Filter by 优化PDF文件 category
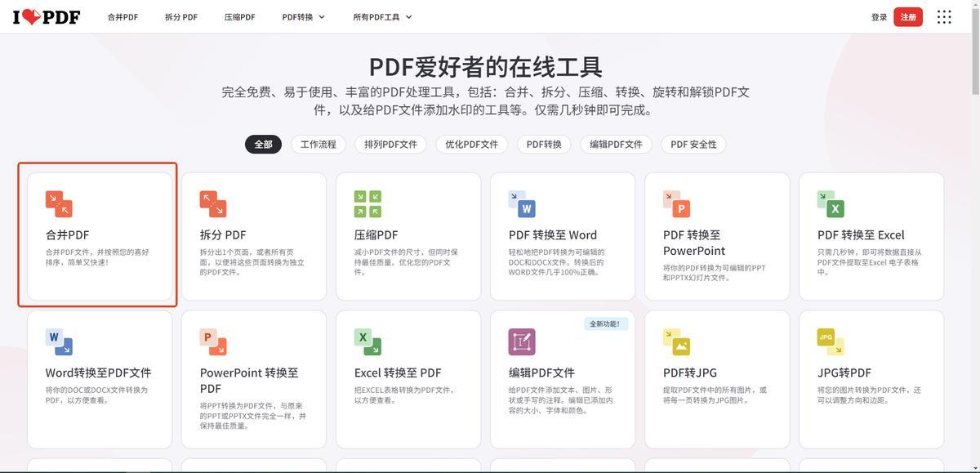The width and height of the screenshot is (980, 473). tap(471, 145)
